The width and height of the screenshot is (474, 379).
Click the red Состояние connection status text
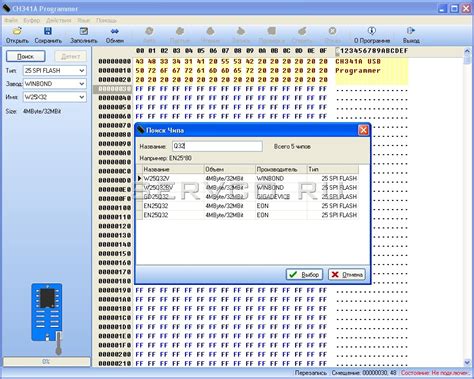click(x=435, y=373)
